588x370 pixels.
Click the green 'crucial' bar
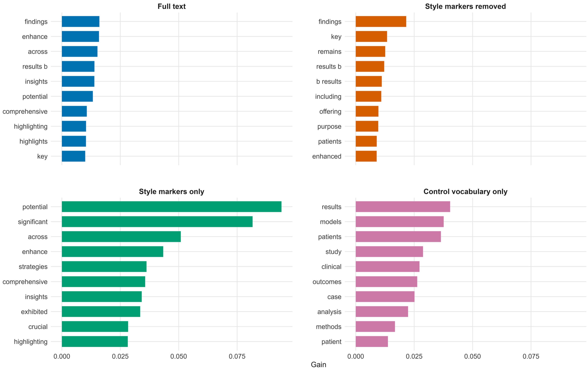95,327
